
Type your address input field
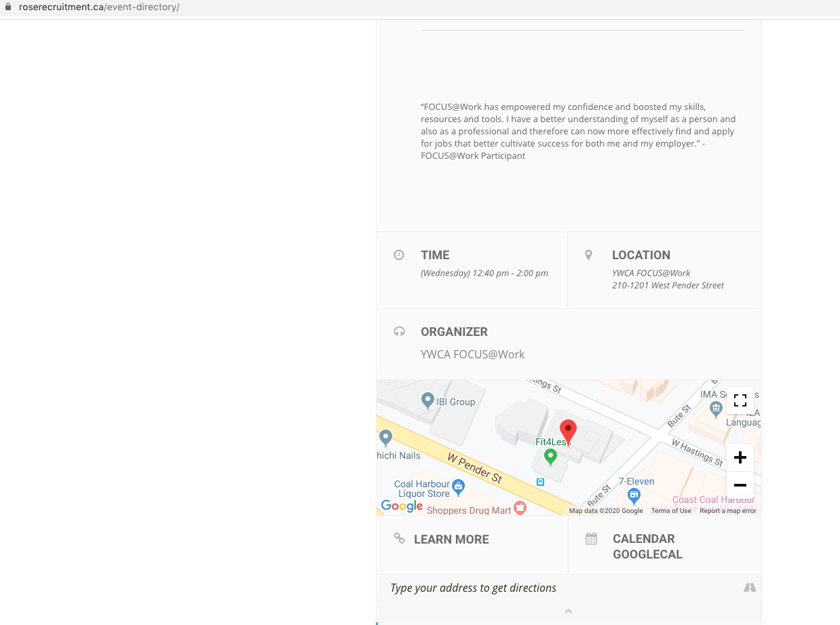[556, 588]
